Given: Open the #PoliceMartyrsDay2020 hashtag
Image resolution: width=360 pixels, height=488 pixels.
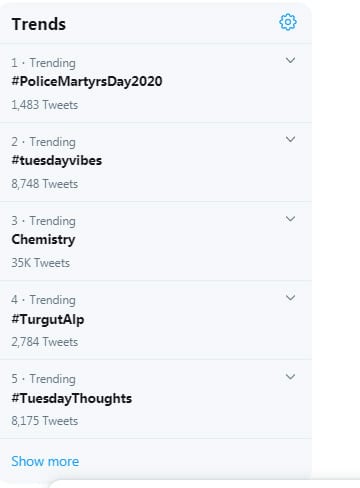Looking at the screenshot, I should point(87,81).
